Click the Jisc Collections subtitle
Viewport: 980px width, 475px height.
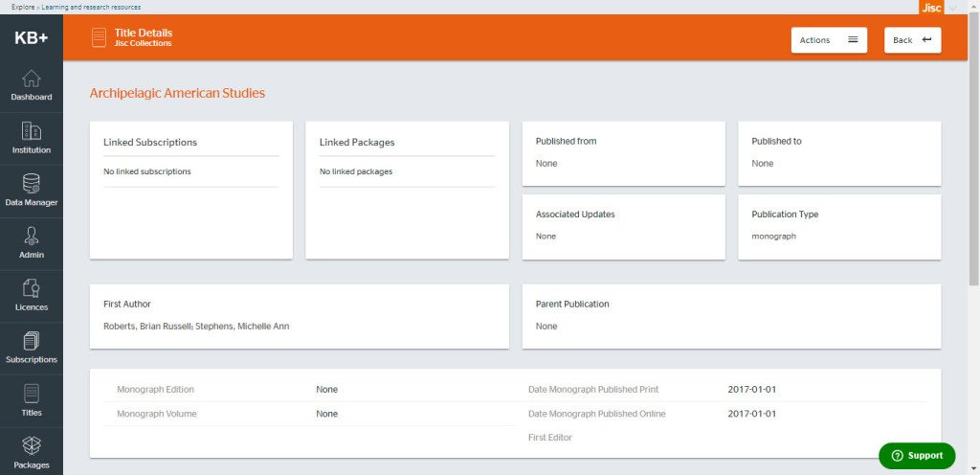pos(144,44)
